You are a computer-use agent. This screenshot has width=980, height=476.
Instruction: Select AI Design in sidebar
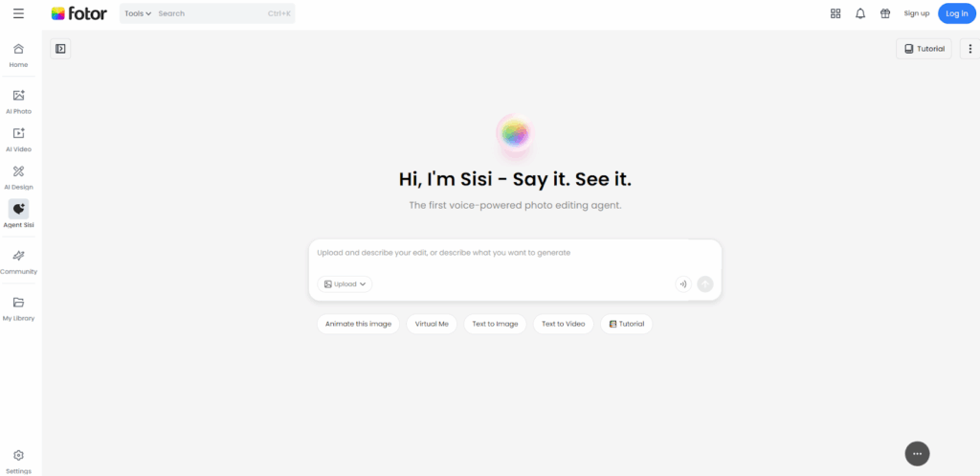[19, 177]
